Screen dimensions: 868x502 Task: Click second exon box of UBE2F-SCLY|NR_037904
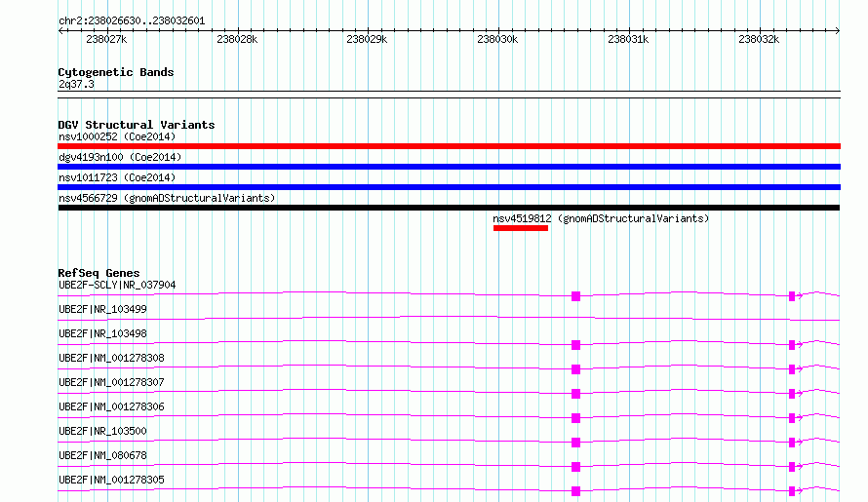pos(792,296)
